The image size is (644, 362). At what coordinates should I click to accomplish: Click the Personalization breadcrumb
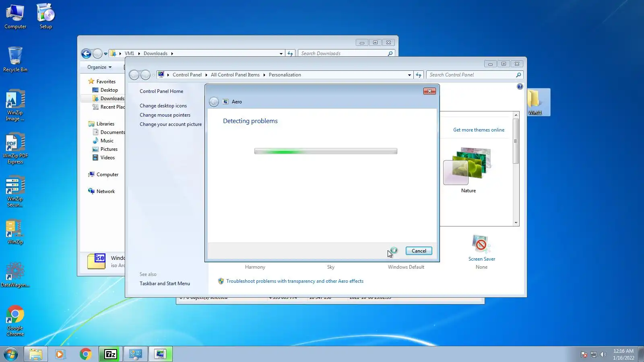point(285,75)
